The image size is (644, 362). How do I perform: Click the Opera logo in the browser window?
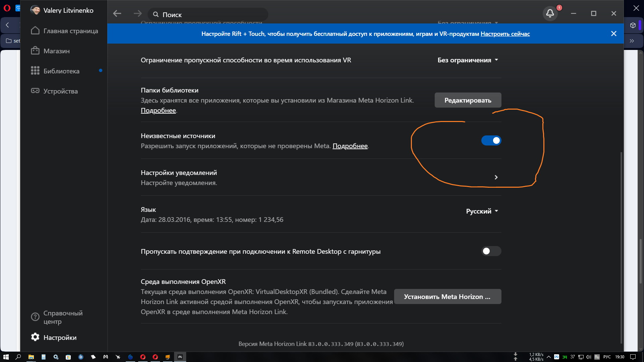pos(7,8)
